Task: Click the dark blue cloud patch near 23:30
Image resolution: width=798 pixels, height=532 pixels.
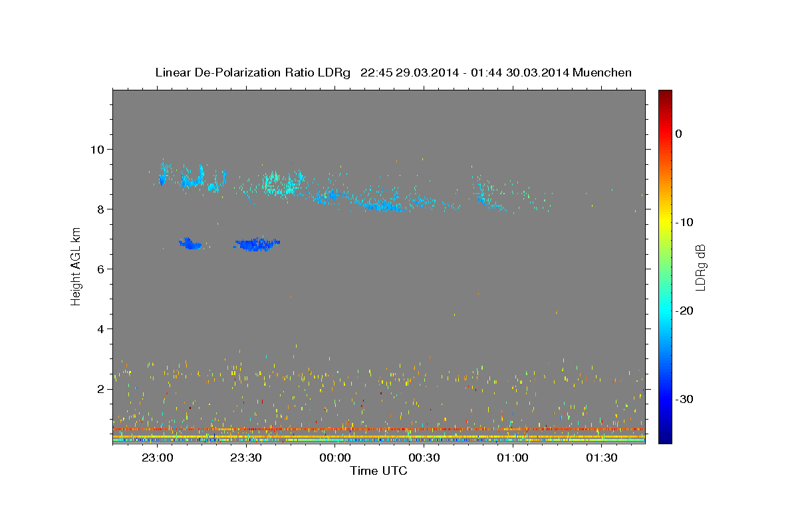Action: [x=257, y=245]
